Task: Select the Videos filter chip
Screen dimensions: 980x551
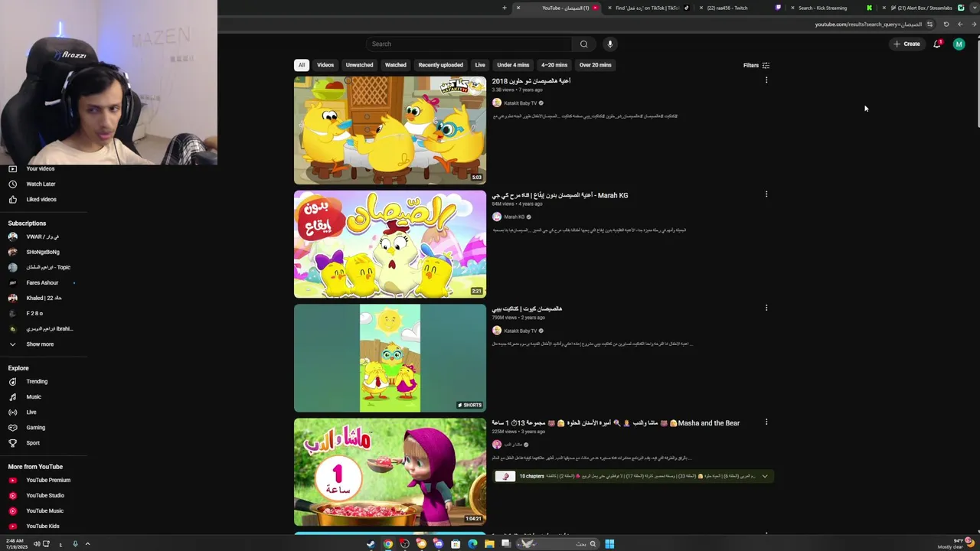Action: tap(325, 65)
